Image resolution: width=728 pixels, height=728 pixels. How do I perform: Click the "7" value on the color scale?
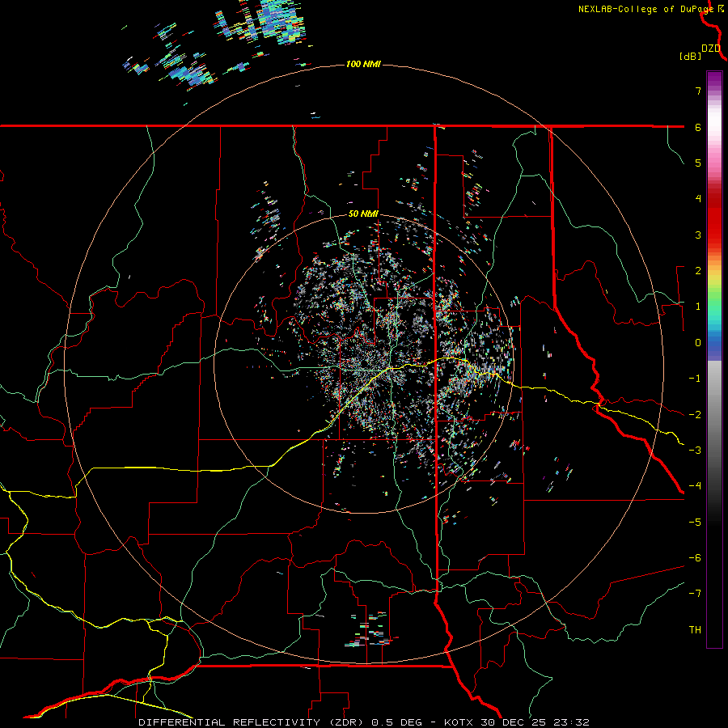(698, 91)
